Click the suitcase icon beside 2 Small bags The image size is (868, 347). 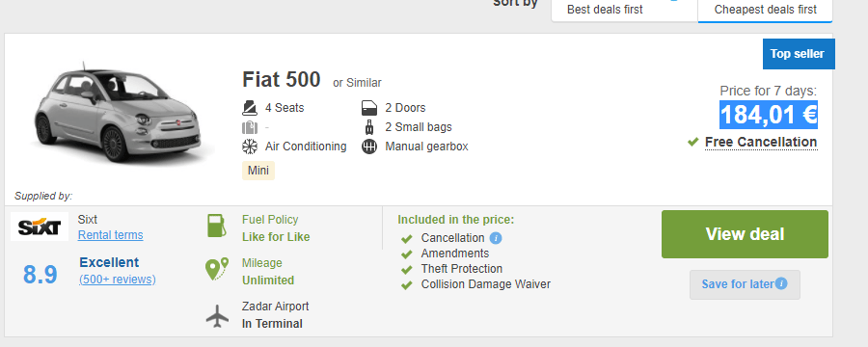pos(369,127)
